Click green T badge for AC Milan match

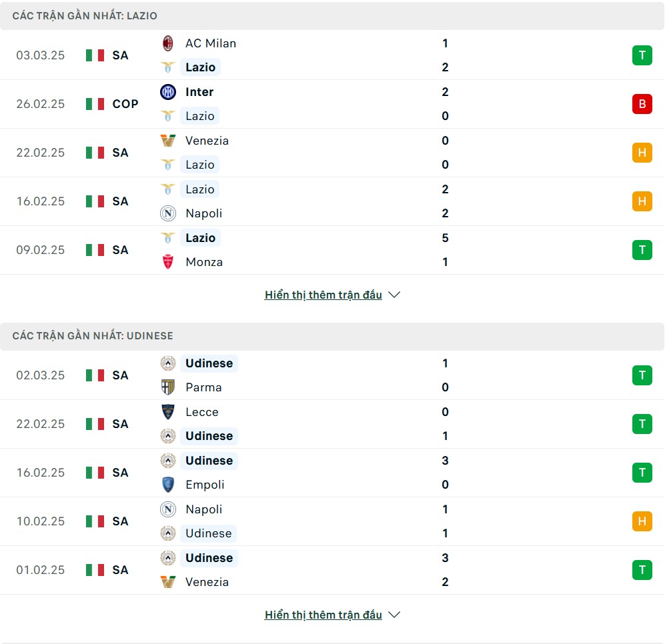coord(642,55)
